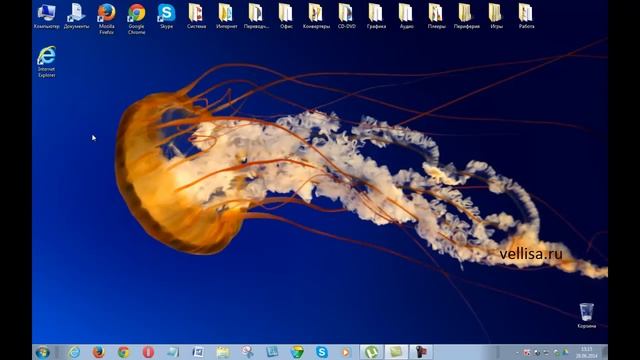Switch to the camera recorder taskbar app
Screen dimensions: 640x360
point(421,352)
